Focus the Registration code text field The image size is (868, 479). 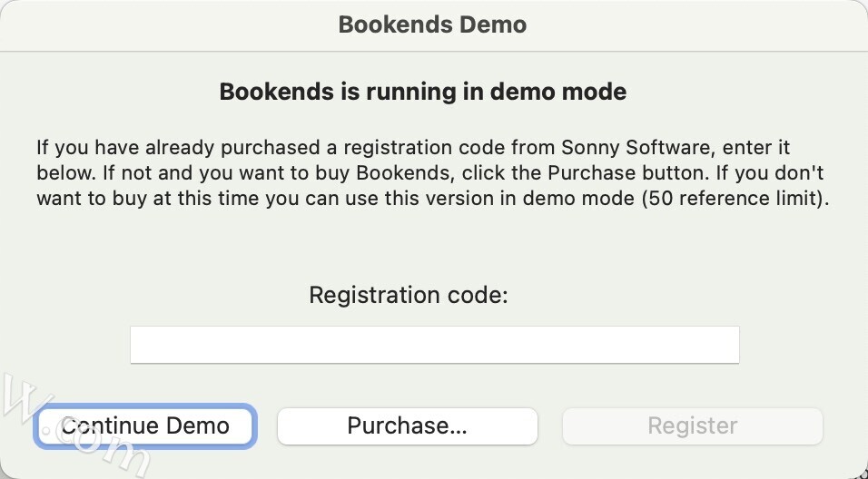[x=434, y=345]
